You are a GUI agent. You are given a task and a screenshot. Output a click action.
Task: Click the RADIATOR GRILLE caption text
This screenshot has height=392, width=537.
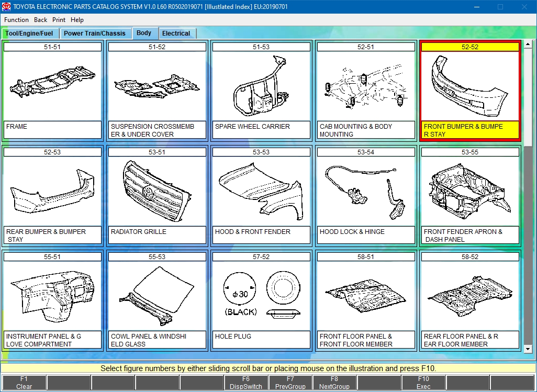pyautogui.click(x=138, y=232)
